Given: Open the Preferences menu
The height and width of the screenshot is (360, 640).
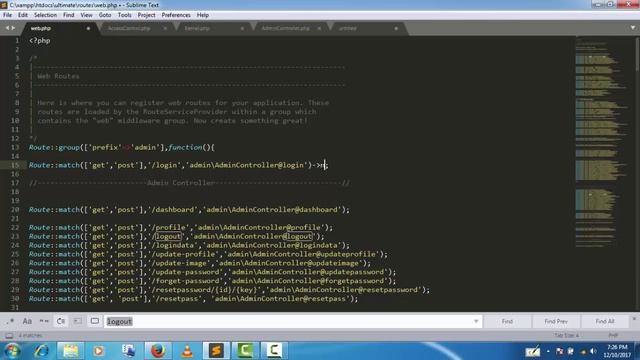Looking at the screenshot, I should pyautogui.click(x=176, y=15).
